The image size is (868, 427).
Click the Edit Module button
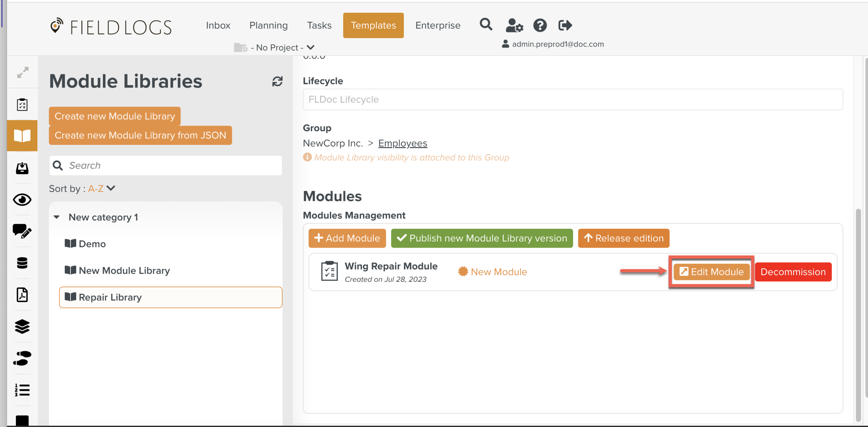[x=711, y=272]
